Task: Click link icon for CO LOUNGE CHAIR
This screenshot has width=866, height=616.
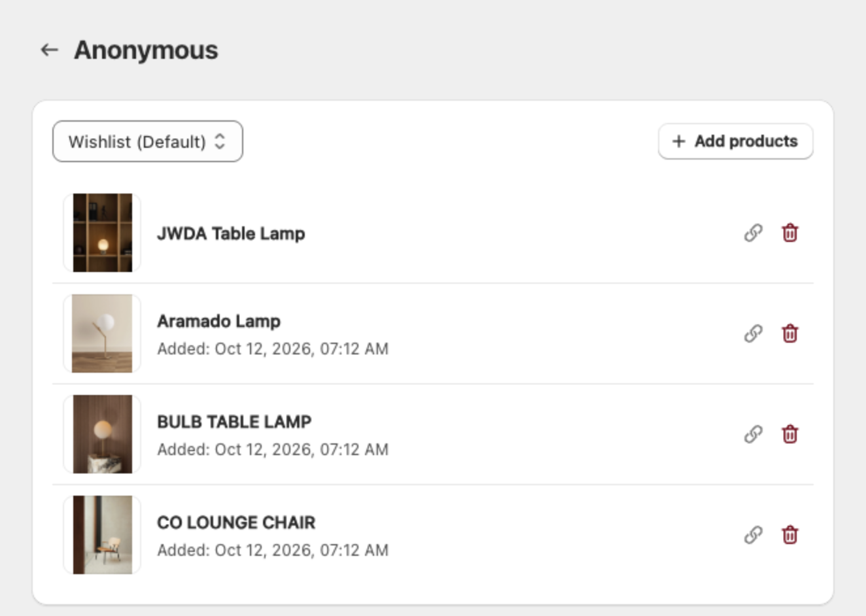Action: 753,535
